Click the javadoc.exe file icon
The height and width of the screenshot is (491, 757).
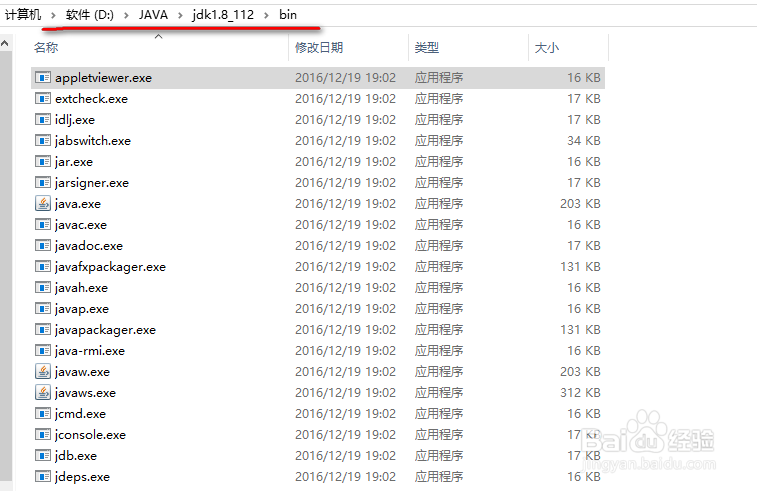[43, 245]
